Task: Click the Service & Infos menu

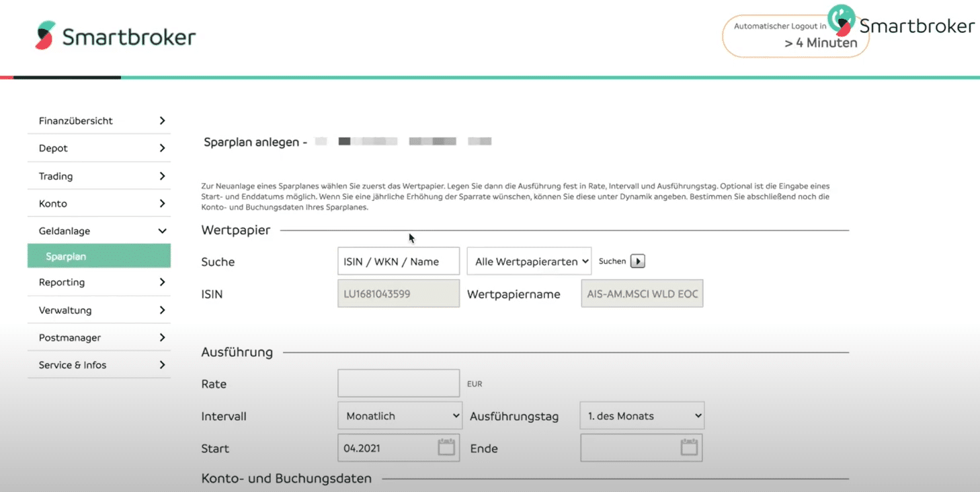Action: tap(73, 365)
